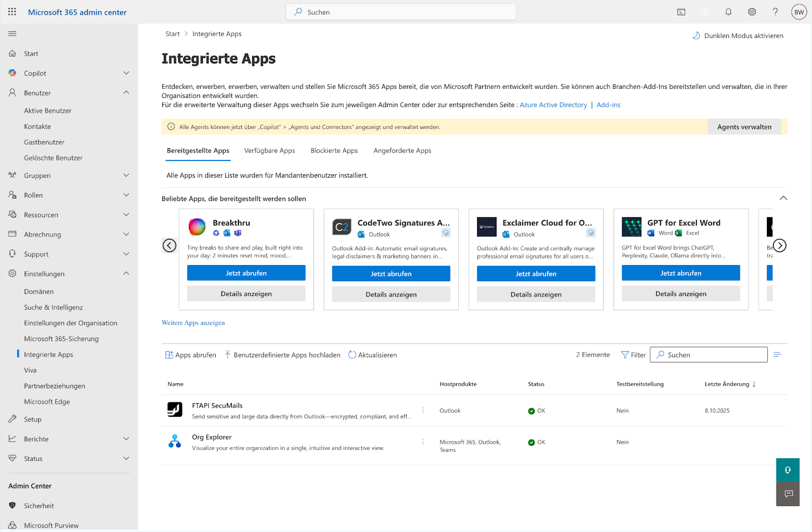Switch to the Blockierte Apps tab
This screenshot has width=812, height=532.
pyautogui.click(x=334, y=150)
